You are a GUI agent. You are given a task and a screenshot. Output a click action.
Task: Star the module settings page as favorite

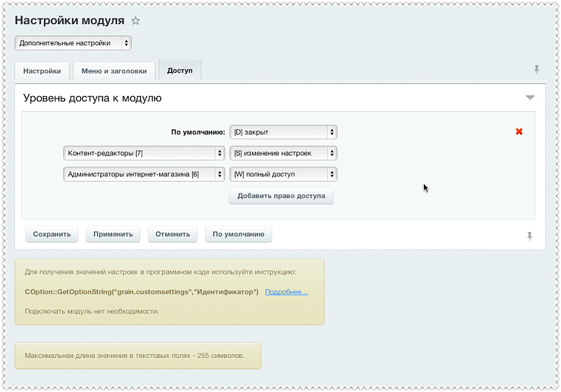(x=136, y=21)
